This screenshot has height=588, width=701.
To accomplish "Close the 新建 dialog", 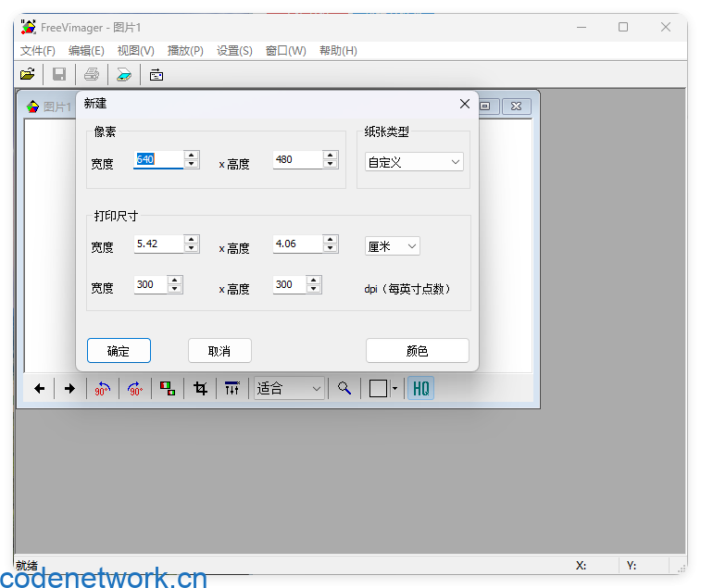I will point(465,104).
